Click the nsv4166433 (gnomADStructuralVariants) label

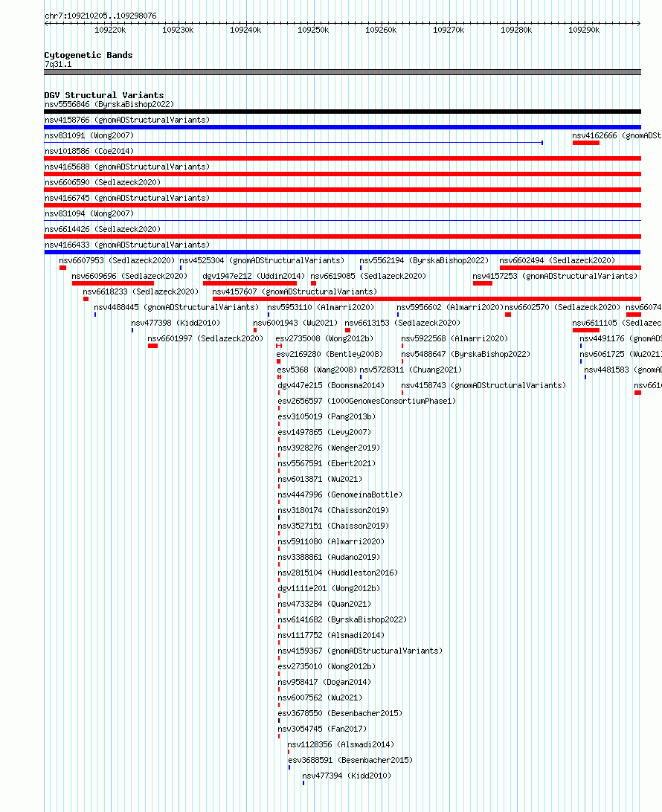coord(127,245)
